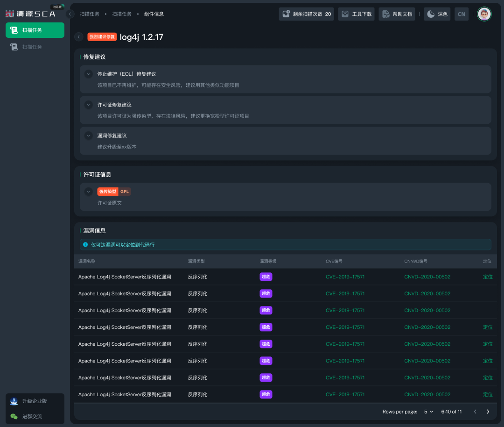Viewport: 504px width, 427px height.
Task: Open 进群交流 group chat link
Action: pos(32,416)
